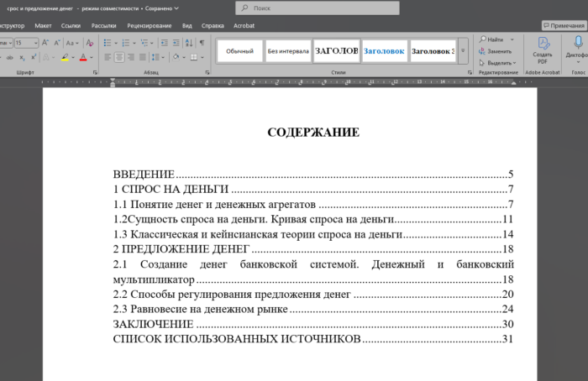Image resolution: width=588 pixels, height=381 pixels.
Task: Apply yellow text highlight color
Action: (x=65, y=57)
